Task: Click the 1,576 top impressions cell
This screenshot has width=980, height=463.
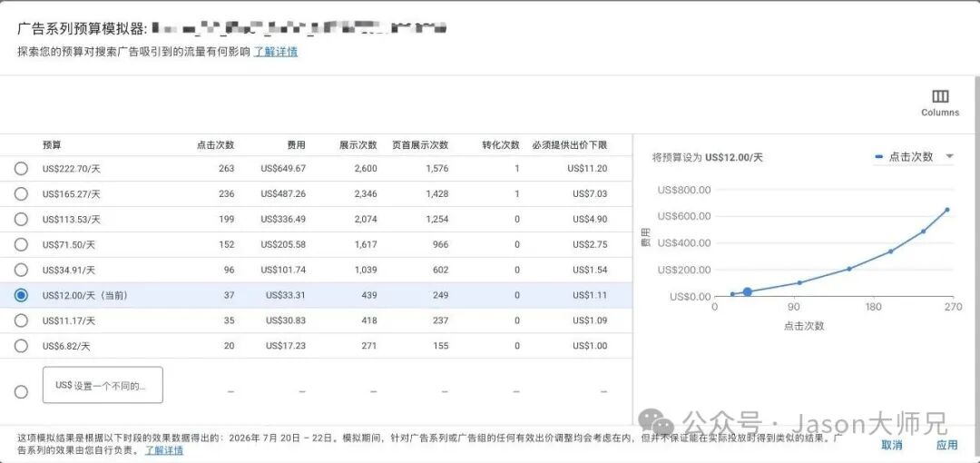Action: (436, 168)
